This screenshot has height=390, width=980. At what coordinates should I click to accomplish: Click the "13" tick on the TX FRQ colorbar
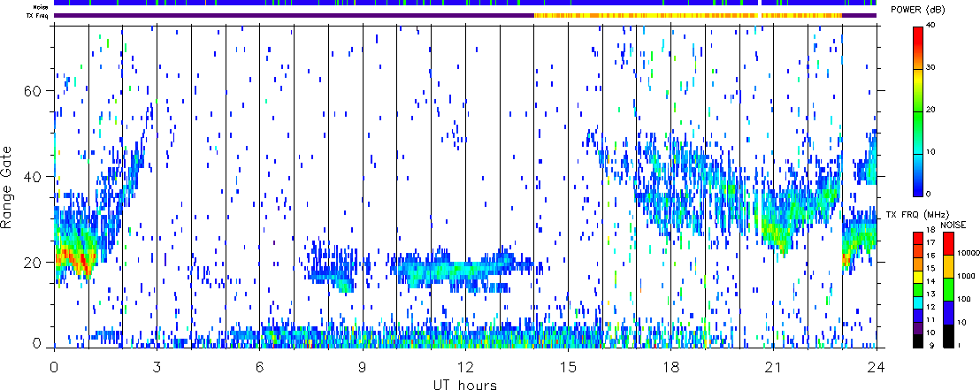(x=931, y=294)
